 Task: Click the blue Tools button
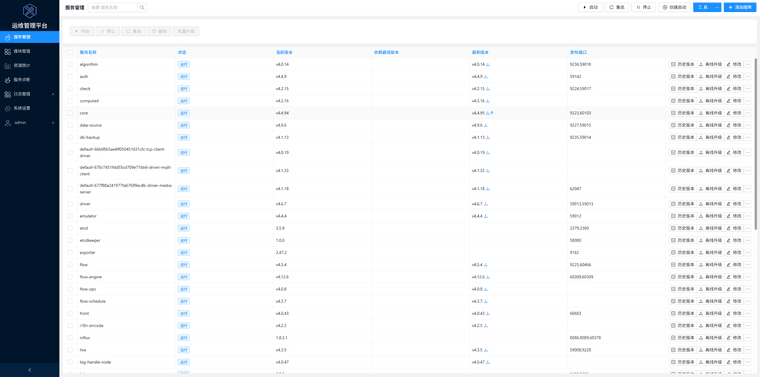point(703,7)
